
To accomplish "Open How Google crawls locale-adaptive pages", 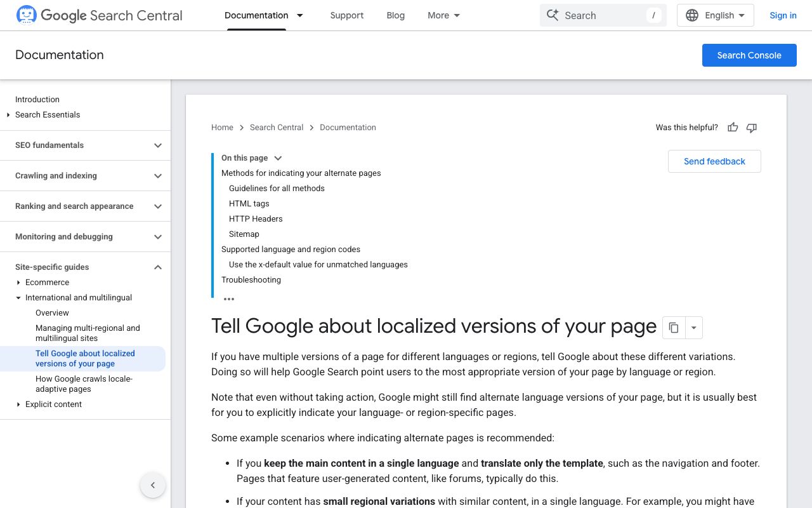I will [84, 384].
